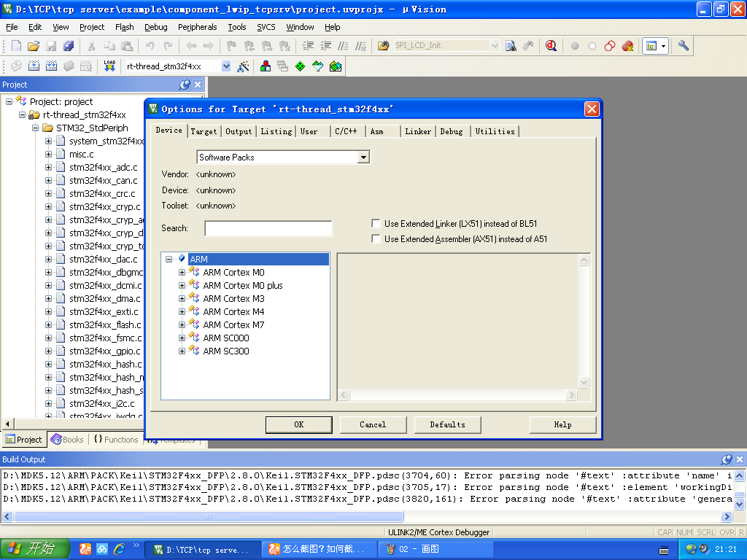747x560 pixels.
Task: Expand the misc.c file node
Action: (48, 155)
